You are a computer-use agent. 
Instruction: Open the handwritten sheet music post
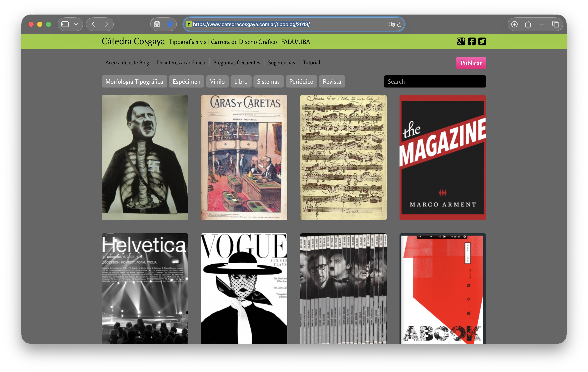343,158
